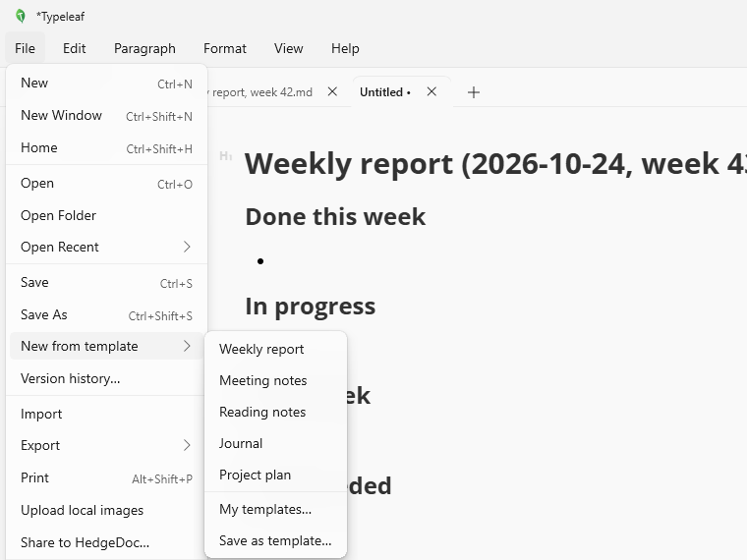Close the Untitled tab
This screenshot has width=747, height=560.
pos(431,91)
